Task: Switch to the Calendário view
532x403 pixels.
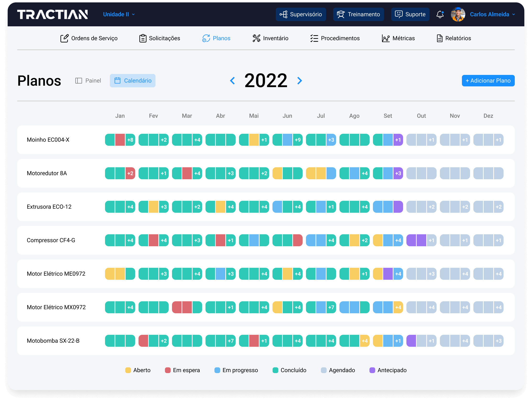Action: tap(133, 81)
